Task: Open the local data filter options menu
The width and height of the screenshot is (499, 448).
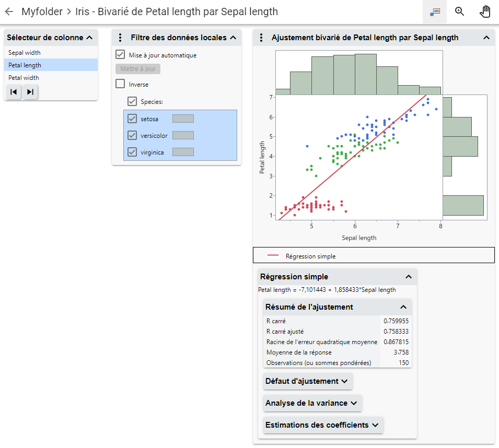Action: click(120, 38)
